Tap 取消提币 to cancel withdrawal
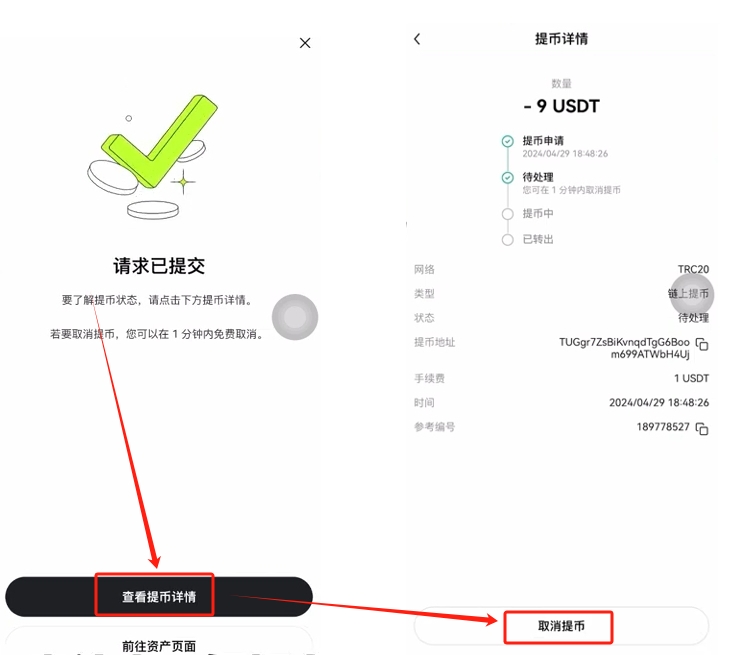Viewport: 733px width, 655px height. [561, 626]
